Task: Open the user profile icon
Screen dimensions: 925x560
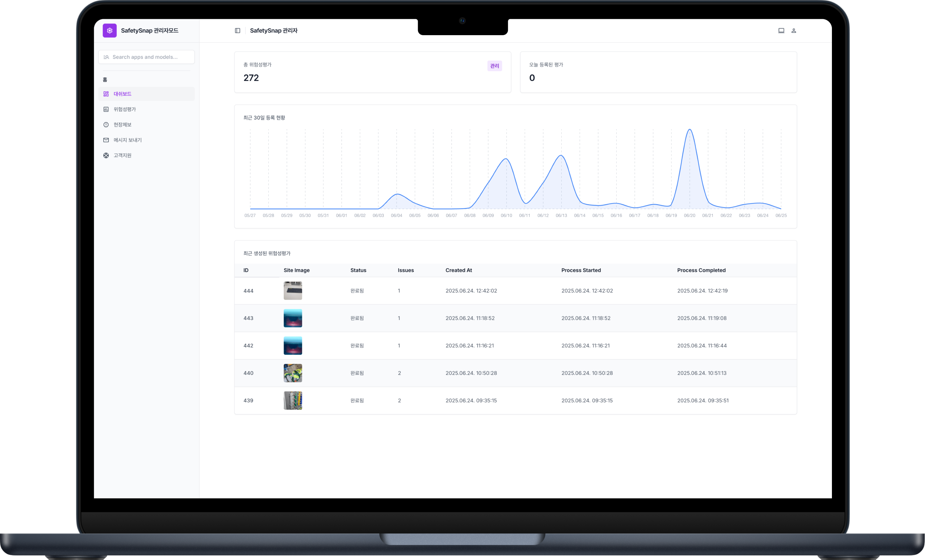Action: coord(794,31)
